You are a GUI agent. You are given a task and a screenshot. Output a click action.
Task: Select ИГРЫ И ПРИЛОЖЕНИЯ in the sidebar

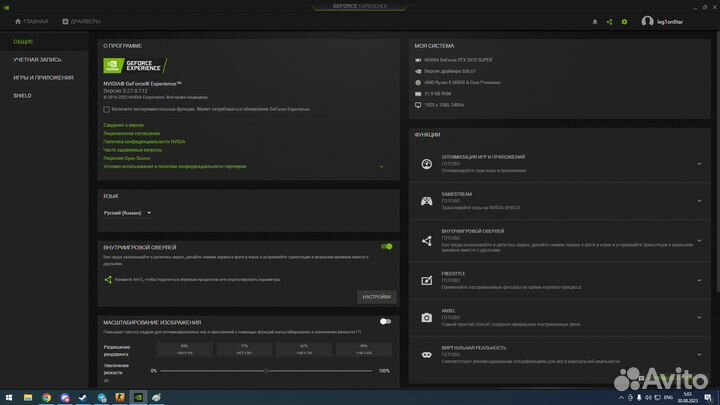(43, 78)
